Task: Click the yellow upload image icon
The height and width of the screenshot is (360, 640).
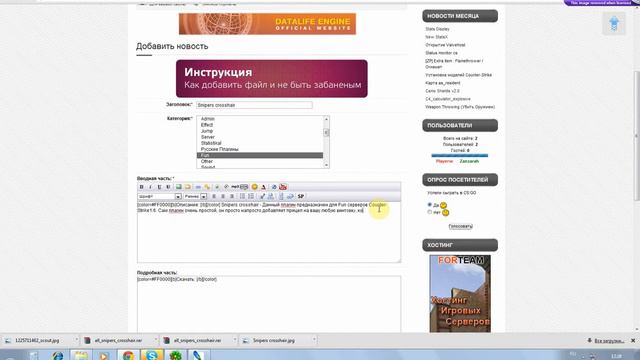Action: tap(188, 187)
